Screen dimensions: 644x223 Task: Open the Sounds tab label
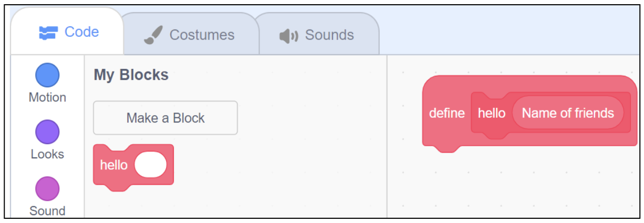[329, 35]
